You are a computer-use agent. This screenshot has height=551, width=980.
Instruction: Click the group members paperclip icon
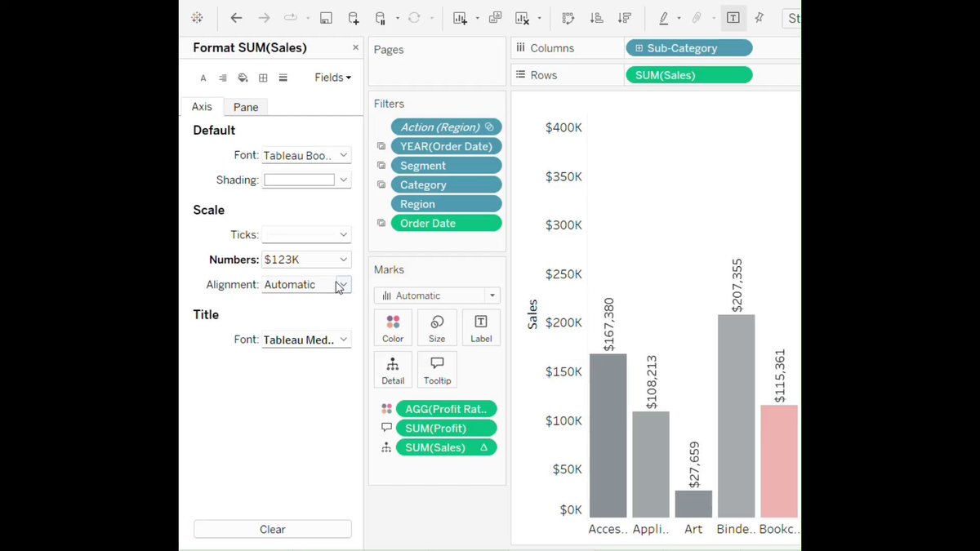697,18
